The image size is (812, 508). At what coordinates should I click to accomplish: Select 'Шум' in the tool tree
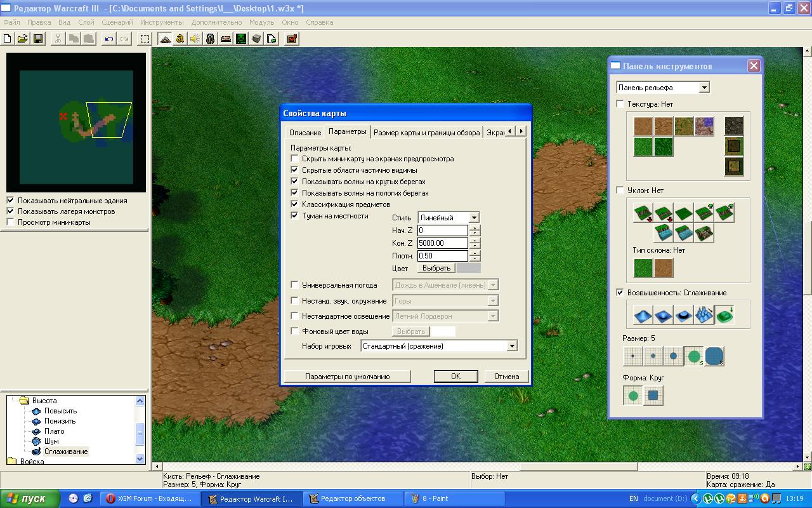point(51,441)
